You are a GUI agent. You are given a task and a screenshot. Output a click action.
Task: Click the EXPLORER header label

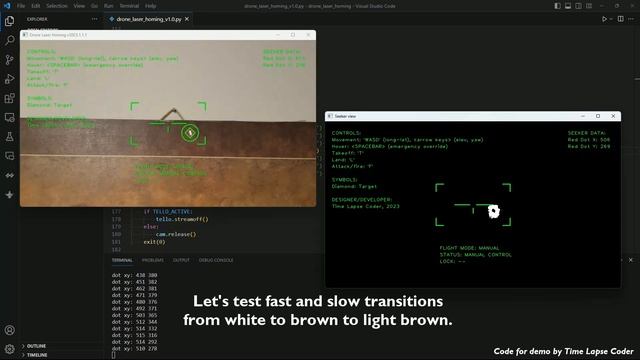37,19
